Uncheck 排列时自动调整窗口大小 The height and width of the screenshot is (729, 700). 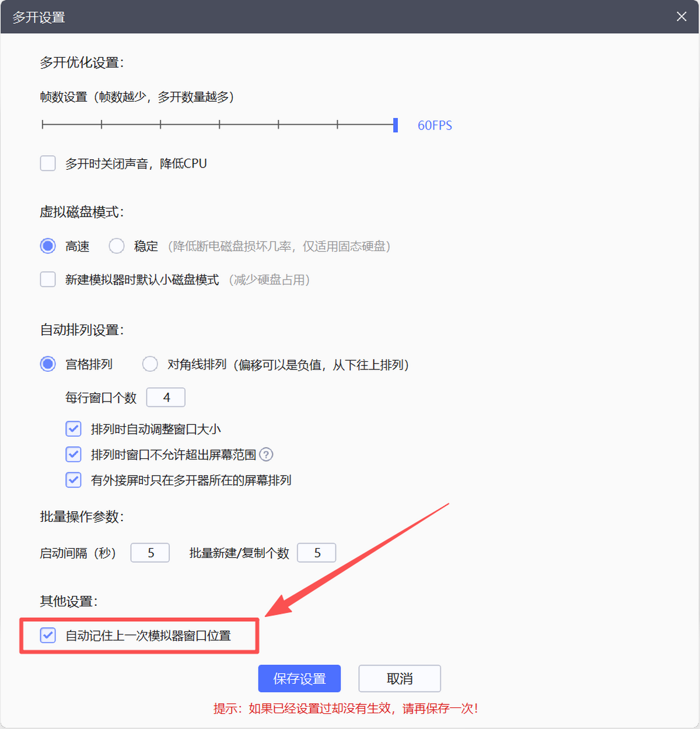pyautogui.click(x=73, y=429)
